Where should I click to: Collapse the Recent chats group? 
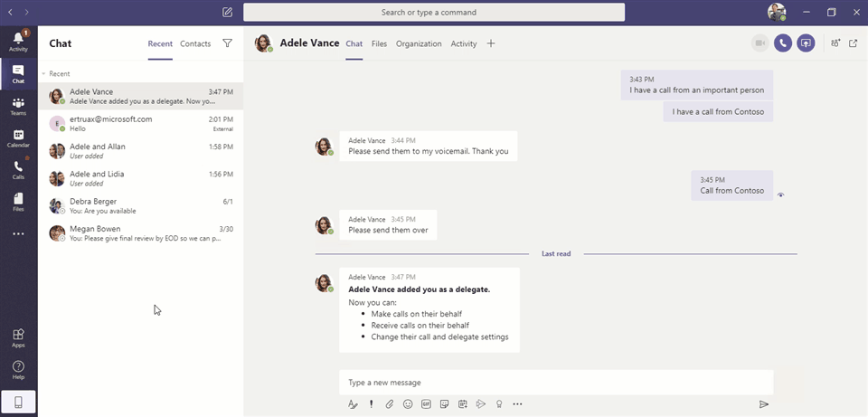tap(43, 73)
